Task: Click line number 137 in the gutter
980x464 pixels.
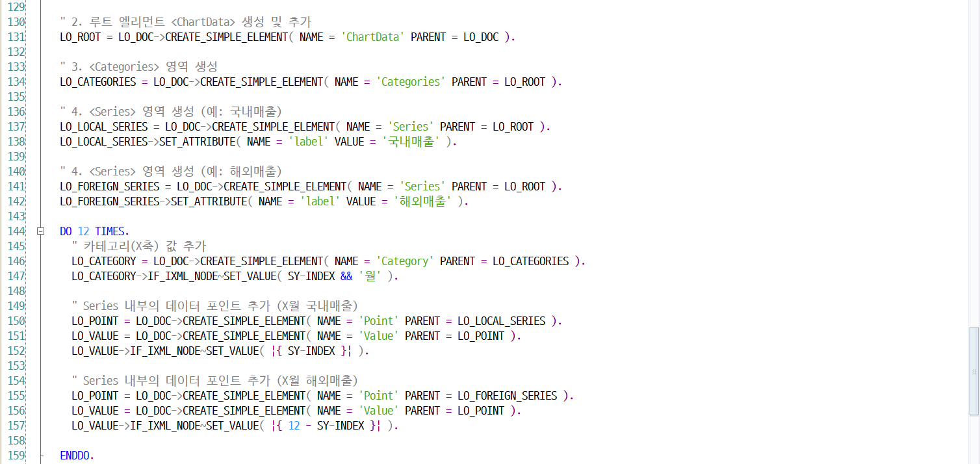Action: tap(16, 127)
